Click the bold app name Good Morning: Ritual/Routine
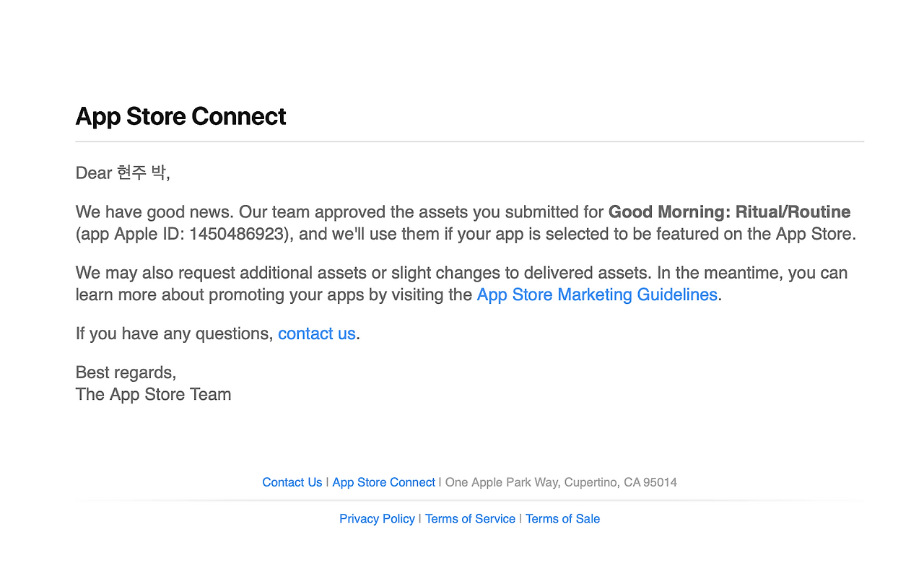This screenshot has width=924, height=563. (x=729, y=212)
